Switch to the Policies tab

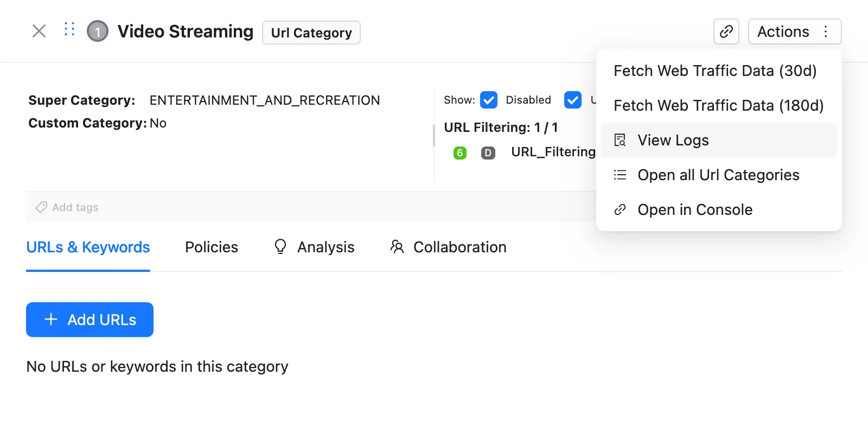pos(212,247)
